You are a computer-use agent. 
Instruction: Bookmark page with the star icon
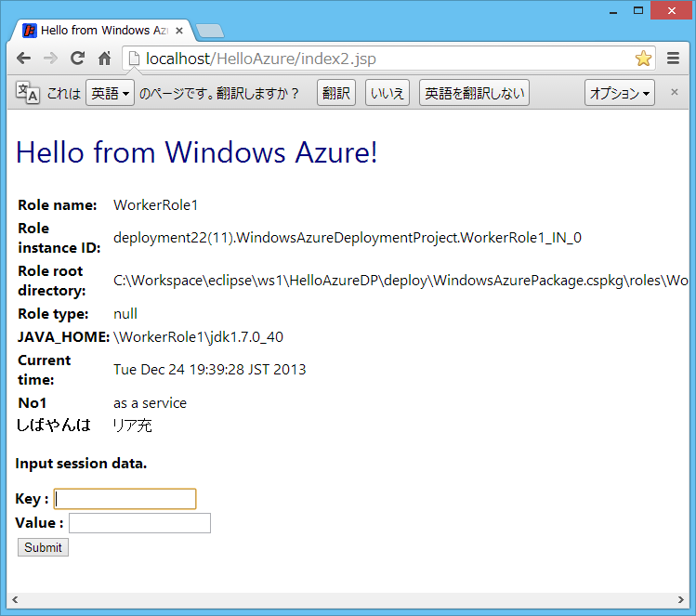[x=643, y=59]
